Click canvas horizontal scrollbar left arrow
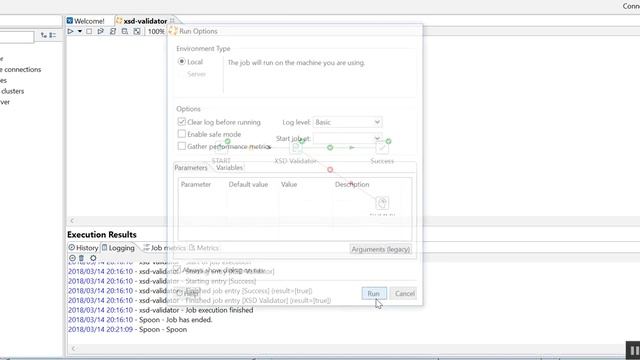The image size is (640, 360). (72, 221)
